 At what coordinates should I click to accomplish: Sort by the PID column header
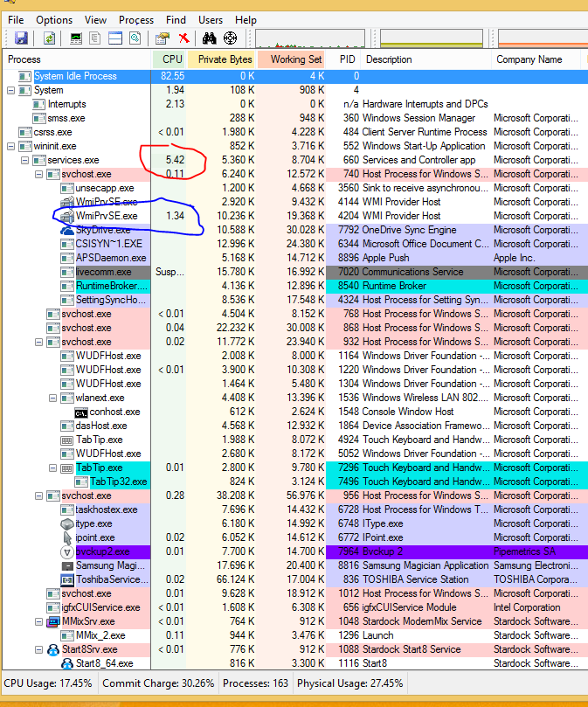[x=343, y=59]
